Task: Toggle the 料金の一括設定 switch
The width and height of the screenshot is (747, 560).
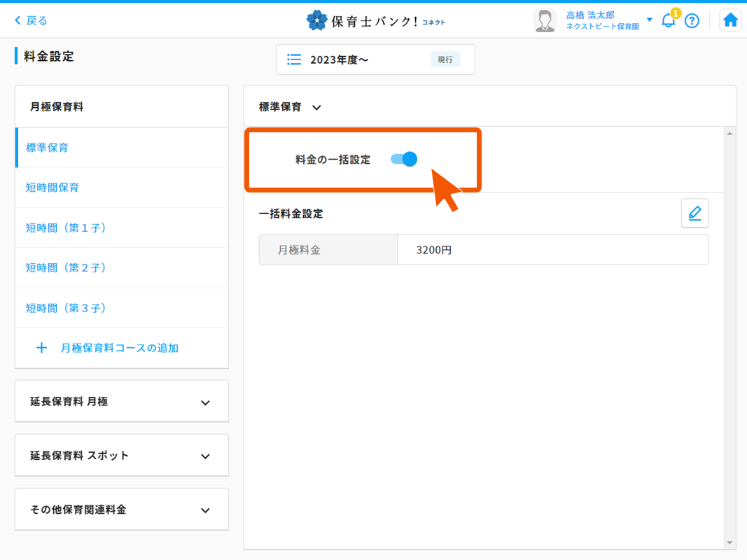Action: [404, 160]
